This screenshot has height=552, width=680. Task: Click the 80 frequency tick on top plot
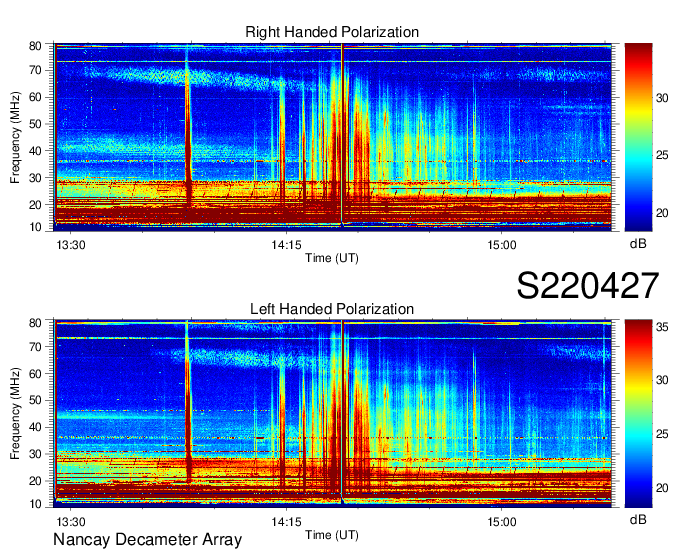click(35, 46)
